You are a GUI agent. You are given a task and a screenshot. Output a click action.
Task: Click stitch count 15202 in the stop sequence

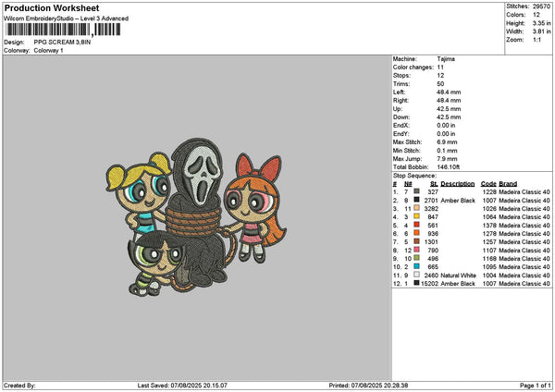pyautogui.click(x=430, y=284)
